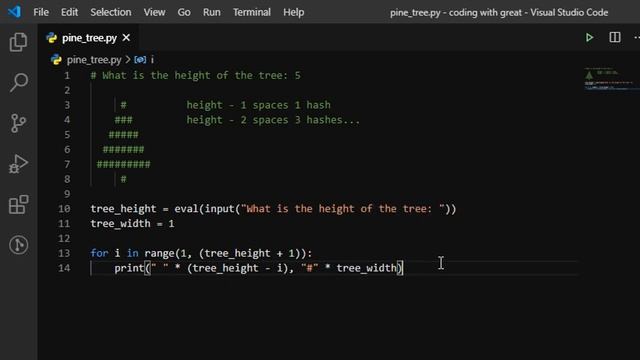This screenshot has width=640, height=360.
Task: Open the Source Control view
Action: 18,123
